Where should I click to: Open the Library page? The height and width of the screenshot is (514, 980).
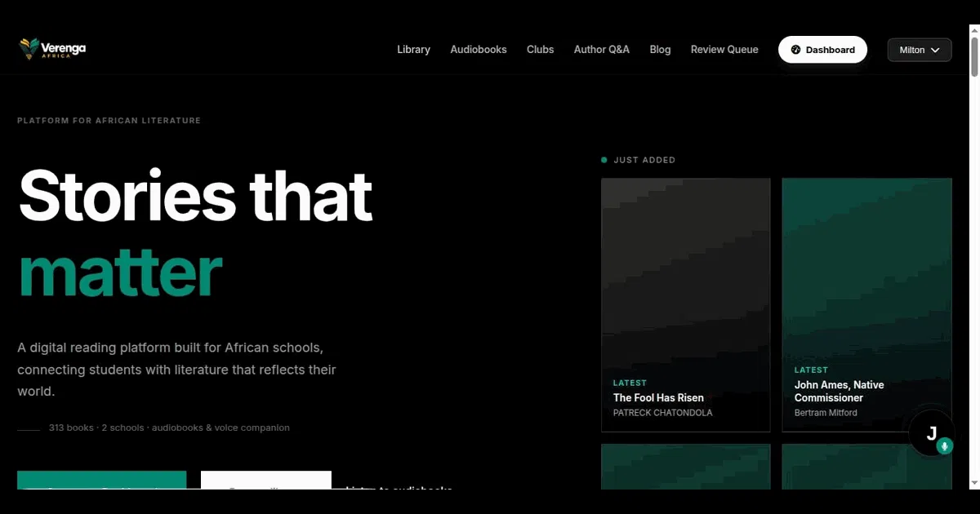coord(413,50)
